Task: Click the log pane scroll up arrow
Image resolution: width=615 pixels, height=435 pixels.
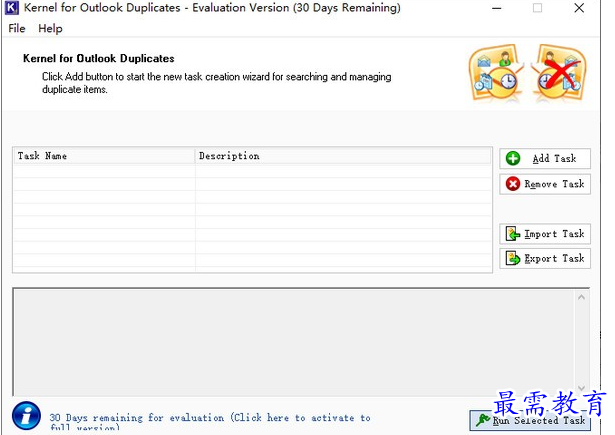Action: click(582, 298)
